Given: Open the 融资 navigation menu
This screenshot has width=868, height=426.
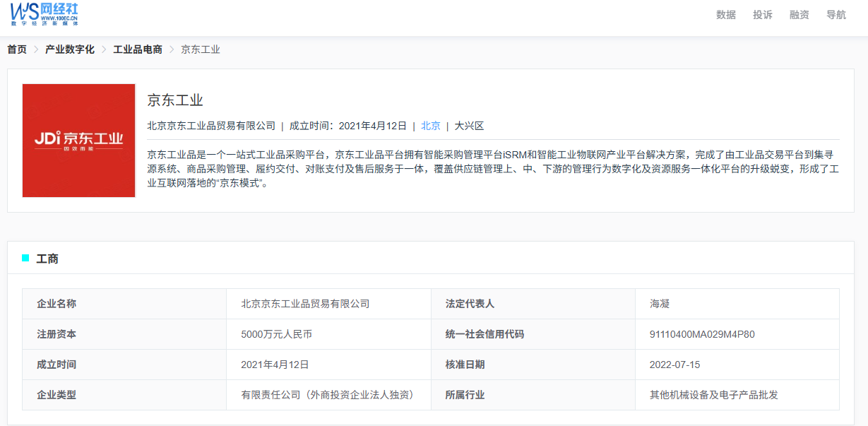Looking at the screenshot, I should pyautogui.click(x=799, y=15).
